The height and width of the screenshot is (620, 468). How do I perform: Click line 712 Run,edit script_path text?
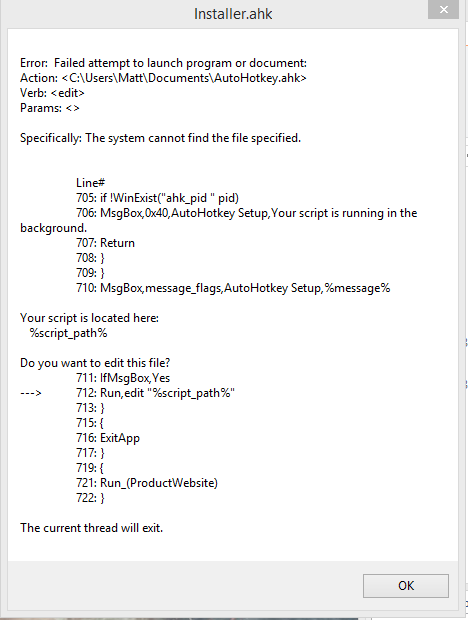pyautogui.click(x=155, y=393)
